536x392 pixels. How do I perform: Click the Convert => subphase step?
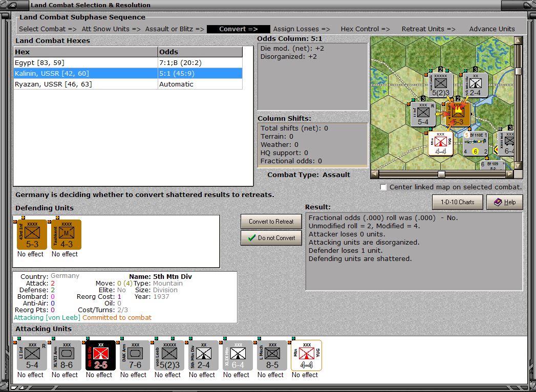239,29
